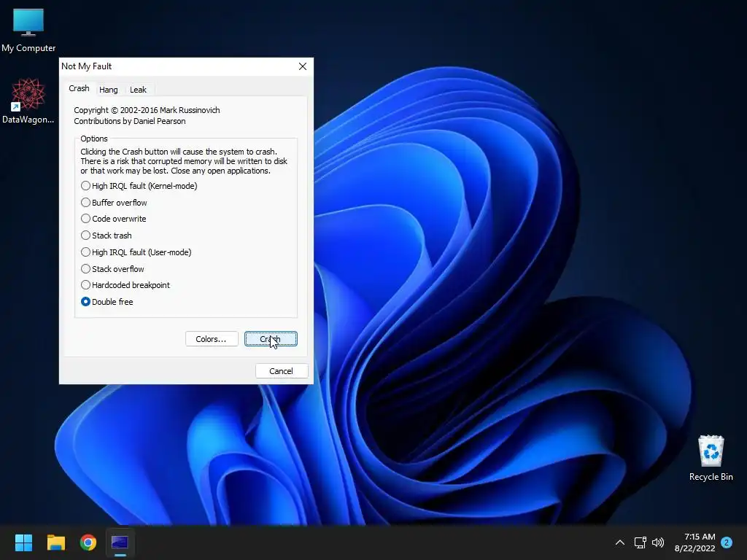The width and height of the screenshot is (747, 560).
Task: Select High IRQL fault (Kernel-mode) option
Action: (x=139, y=186)
